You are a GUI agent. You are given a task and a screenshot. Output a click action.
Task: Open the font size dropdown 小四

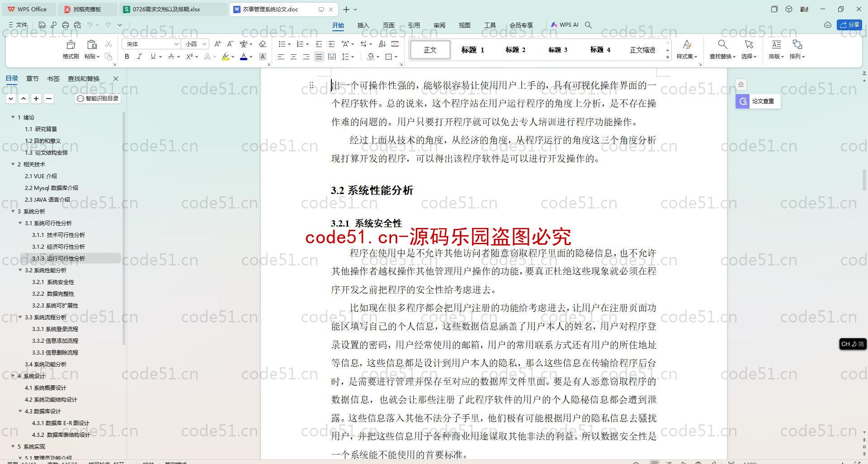click(x=204, y=44)
